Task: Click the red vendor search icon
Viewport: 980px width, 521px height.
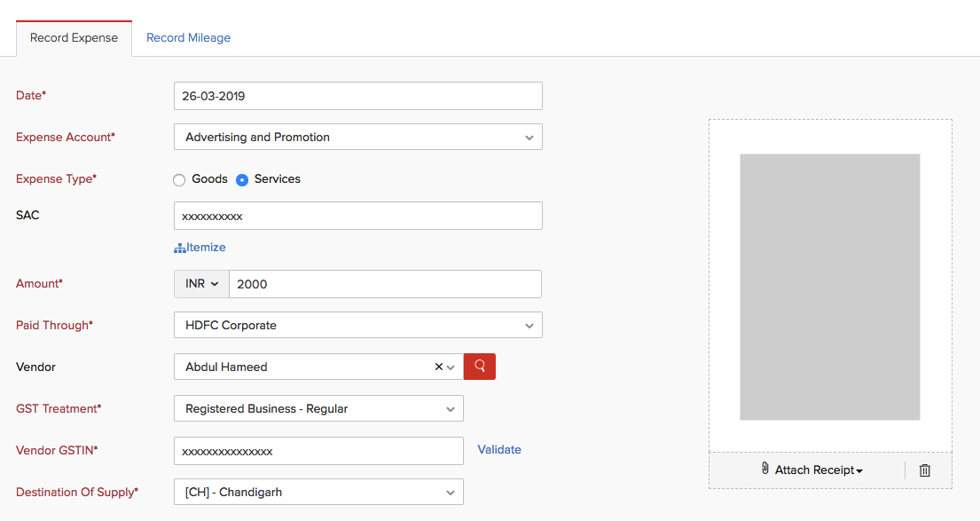Action: point(480,367)
